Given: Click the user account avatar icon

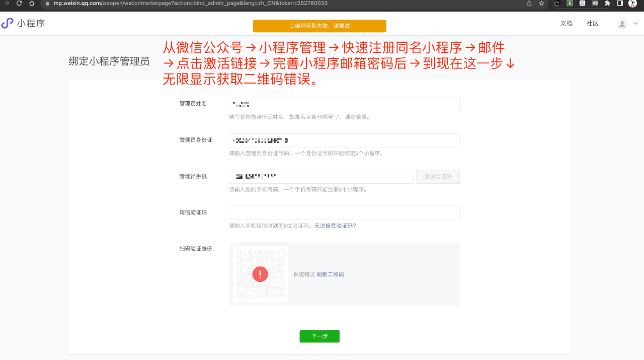Looking at the screenshot, I should (622, 24).
